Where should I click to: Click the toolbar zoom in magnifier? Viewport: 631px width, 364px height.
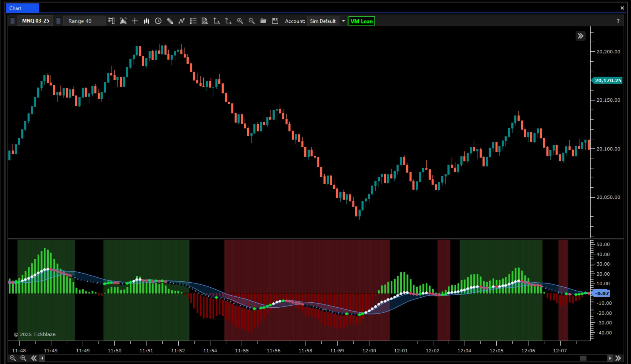(240, 21)
